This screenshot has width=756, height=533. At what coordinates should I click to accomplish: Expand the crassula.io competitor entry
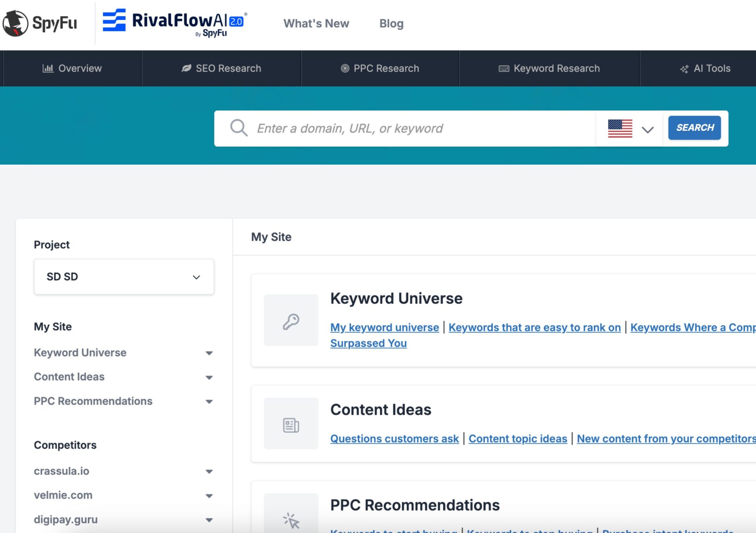pyautogui.click(x=209, y=472)
